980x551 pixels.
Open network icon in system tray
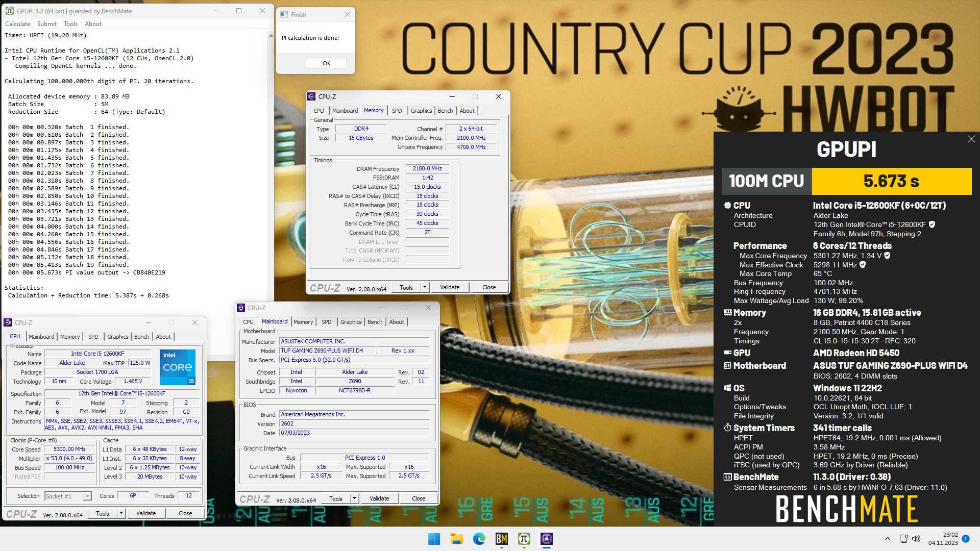[x=903, y=539]
